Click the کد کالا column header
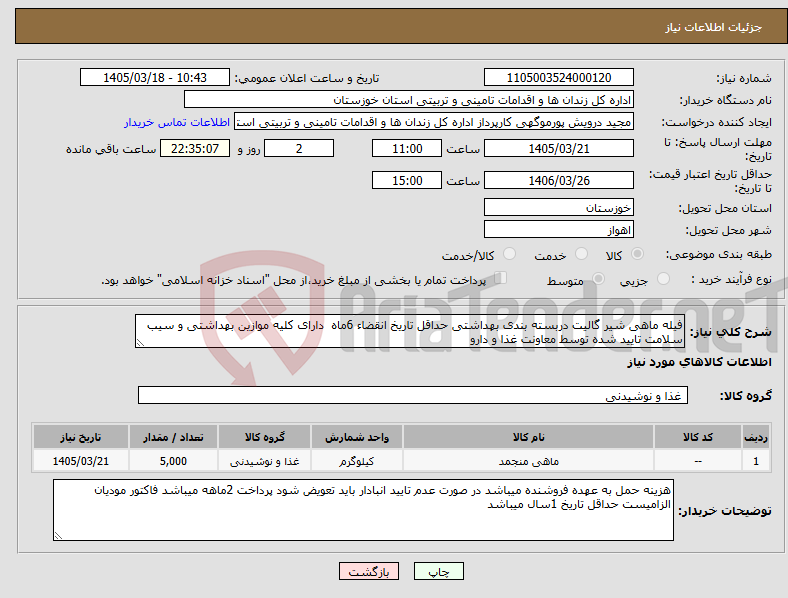The height and width of the screenshot is (598, 788). [698, 437]
